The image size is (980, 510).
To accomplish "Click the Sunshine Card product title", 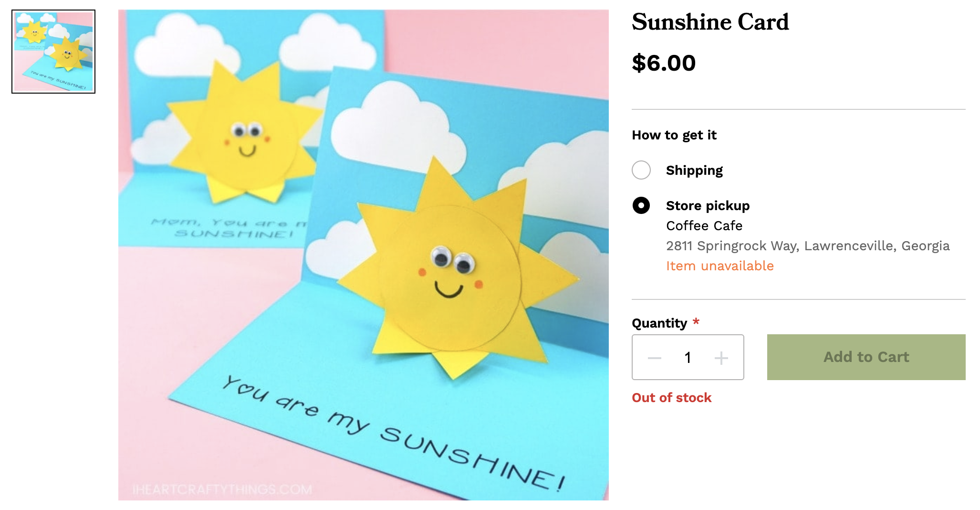I will (710, 22).
